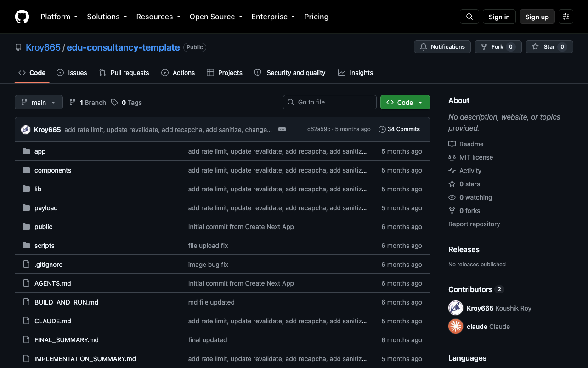Click the tag icon beside Tags
Viewport: 588px width, 368px height.
(x=114, y=102)
